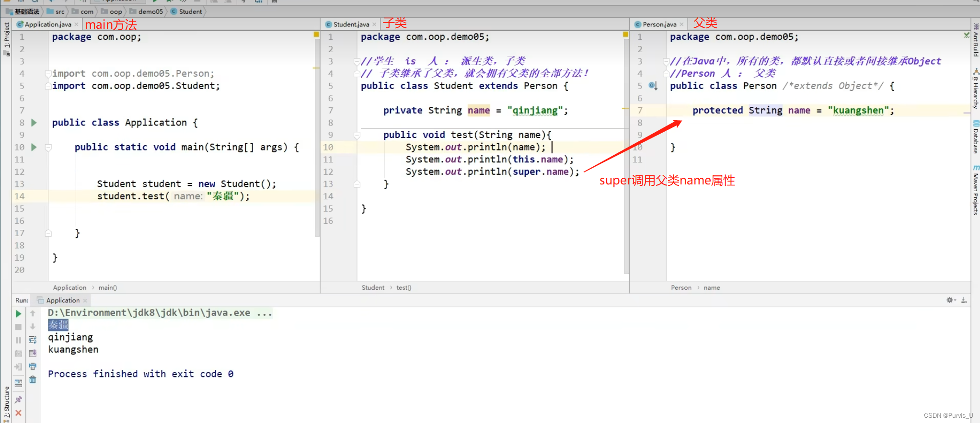Run main method from line 10 gutter

[x=34, y=147]
